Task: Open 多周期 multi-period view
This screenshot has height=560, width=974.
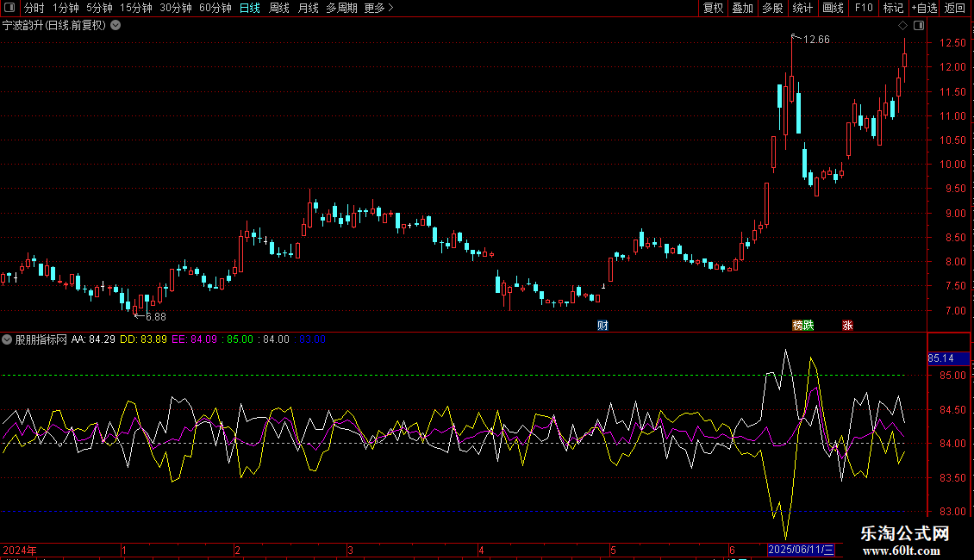Action: click(x=341, y=8)
